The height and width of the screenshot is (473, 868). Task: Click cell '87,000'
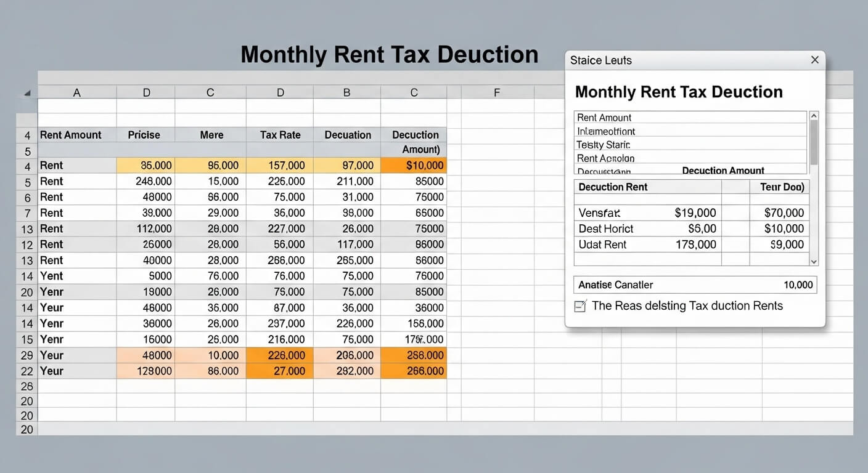point(280,308)
